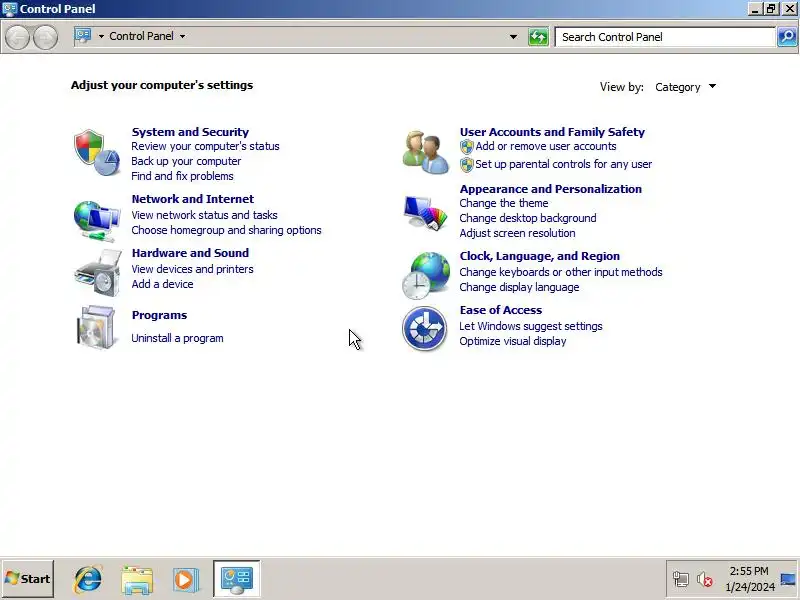Click Add or remove user accounts
The image size is (800, 600).
[x=545, y=146]
